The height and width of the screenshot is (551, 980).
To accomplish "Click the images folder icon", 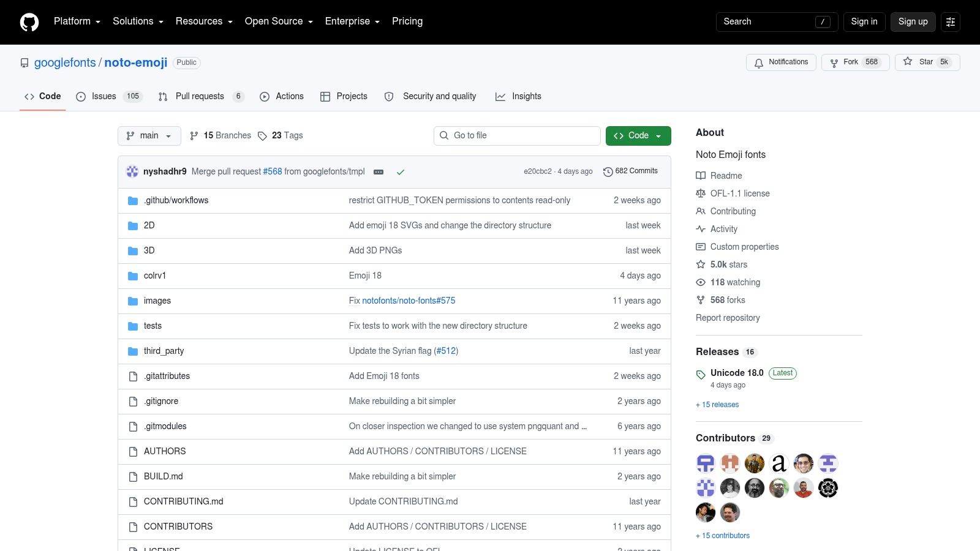I will click(133, 301).
